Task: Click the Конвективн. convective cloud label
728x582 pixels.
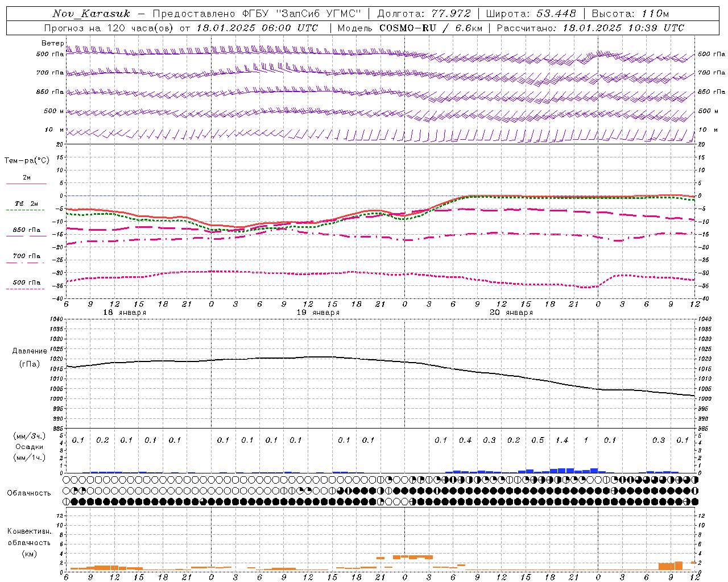Action: tap(29, 532)
